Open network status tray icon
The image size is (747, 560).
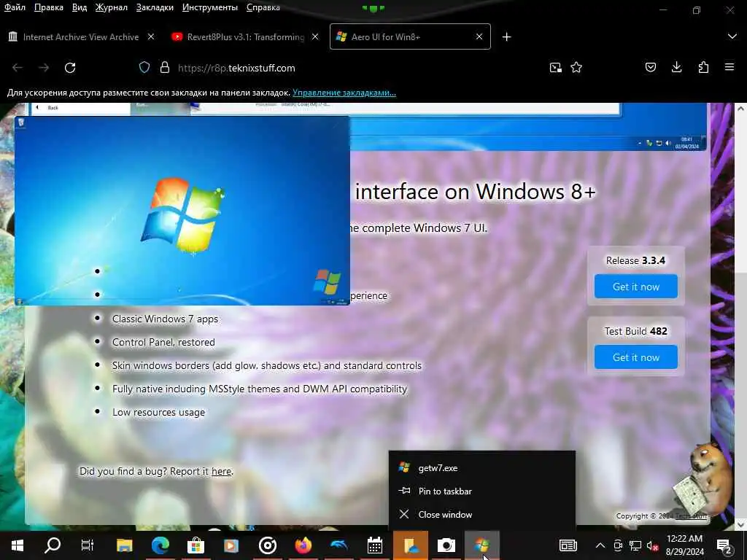tap(635, 545)
